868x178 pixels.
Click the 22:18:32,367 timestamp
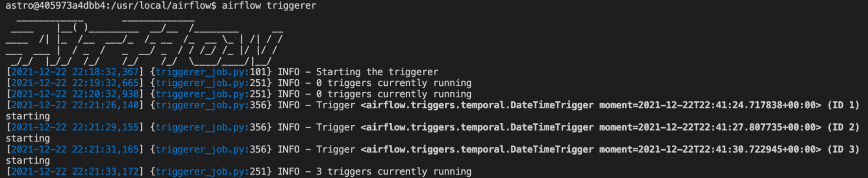pos(105,72)
